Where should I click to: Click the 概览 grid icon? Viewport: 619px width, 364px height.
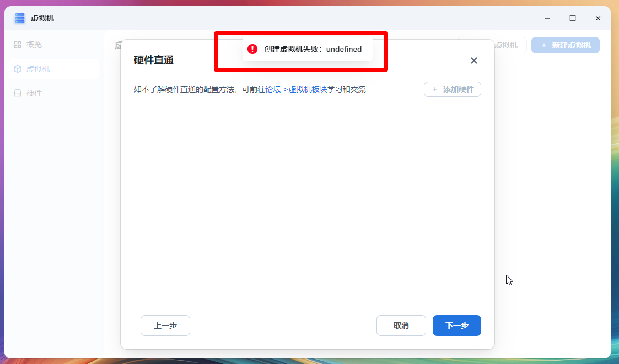[18, 45]
